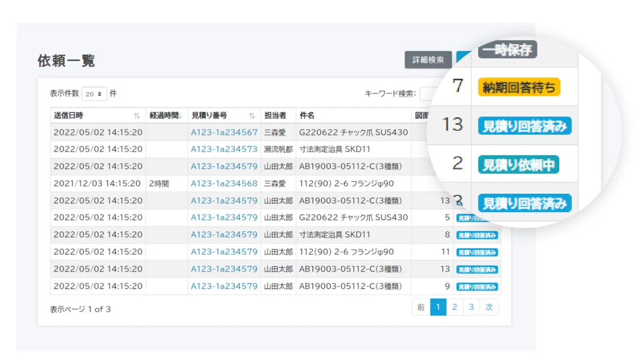The height and width of the screenshot is (364, 637).
Task: Open the estimate link in the row with count 9
Action: pos(224,286)
